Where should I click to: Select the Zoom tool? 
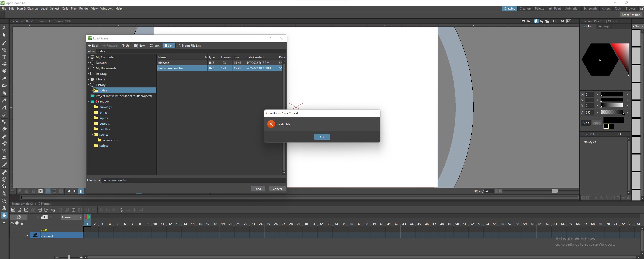[x=4, y=201]
